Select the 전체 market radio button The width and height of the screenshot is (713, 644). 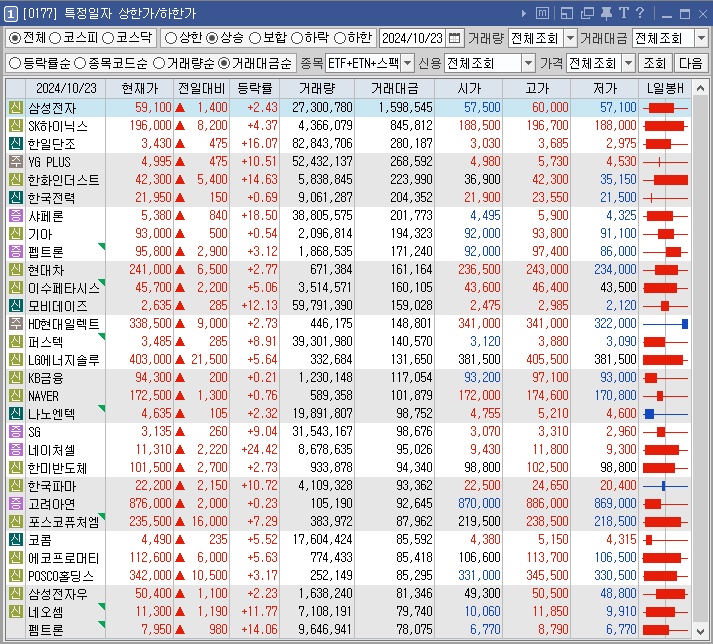pyautogui.click(x=15, y=38)
